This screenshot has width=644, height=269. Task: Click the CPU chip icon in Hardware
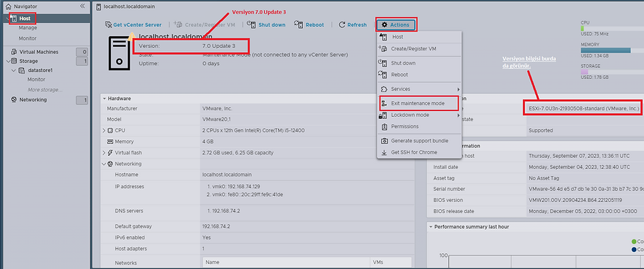(x=110, y=130)
